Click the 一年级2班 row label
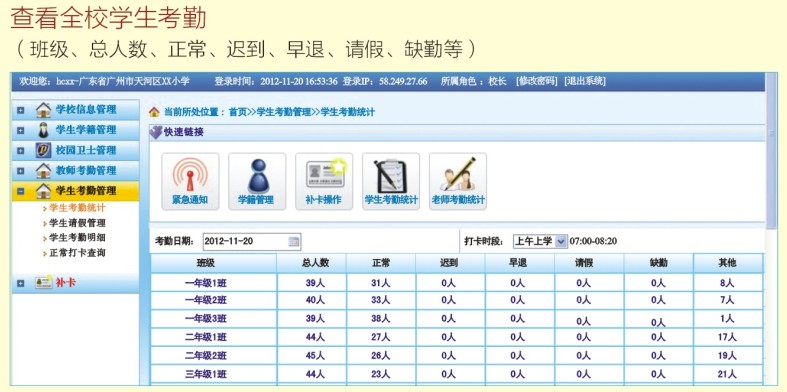The image size is (787, 392). point(206,300)
